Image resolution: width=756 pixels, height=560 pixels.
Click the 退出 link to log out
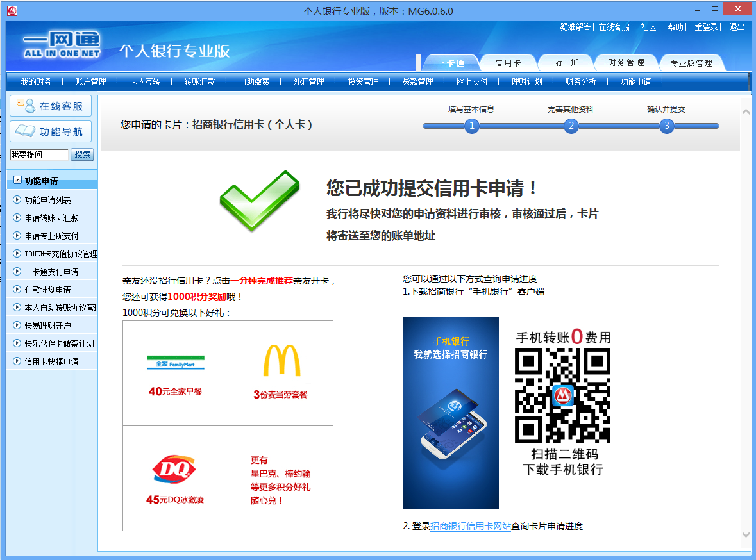click(737, 27)
